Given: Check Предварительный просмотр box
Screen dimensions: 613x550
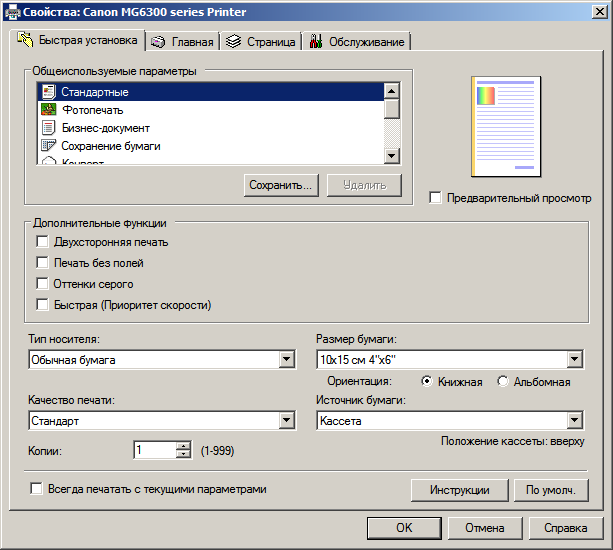Looking at the screenshot, I should (435, 197).
